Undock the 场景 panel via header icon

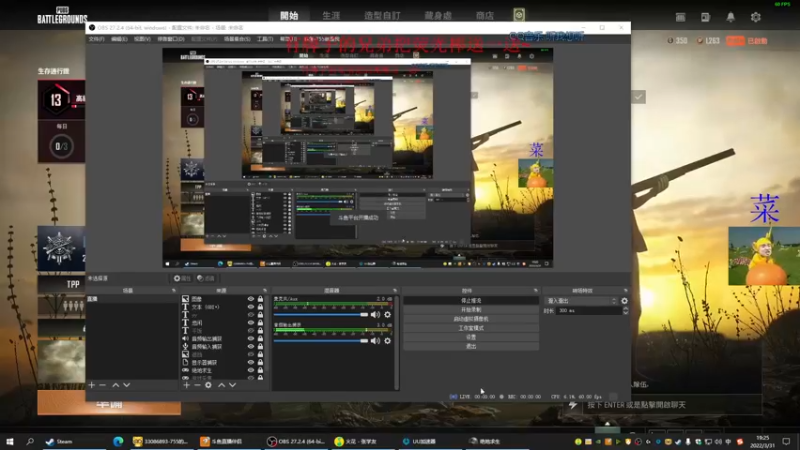click(x=174, y=290)
